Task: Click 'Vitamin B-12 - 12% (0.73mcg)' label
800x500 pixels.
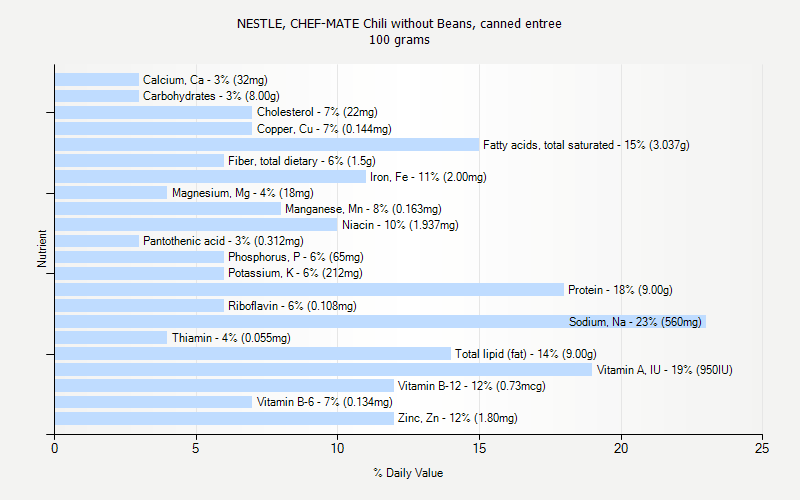Action: pyautogui.click(x=472, y=386)
